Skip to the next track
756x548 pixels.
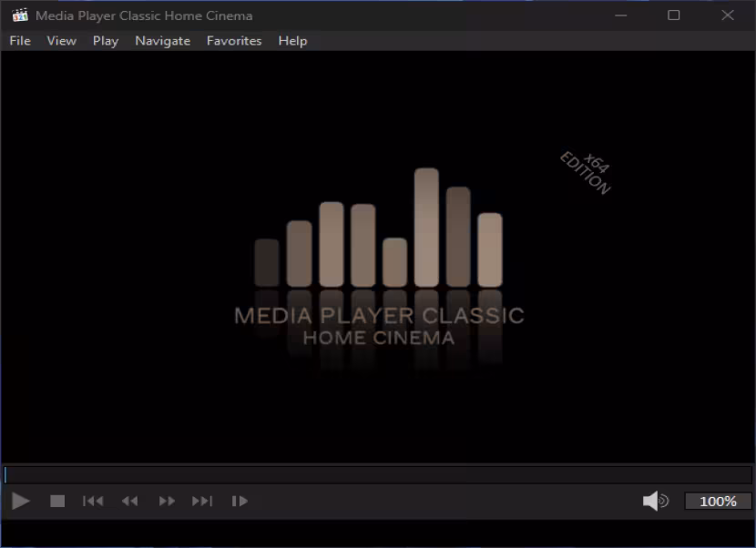[202, 502]
